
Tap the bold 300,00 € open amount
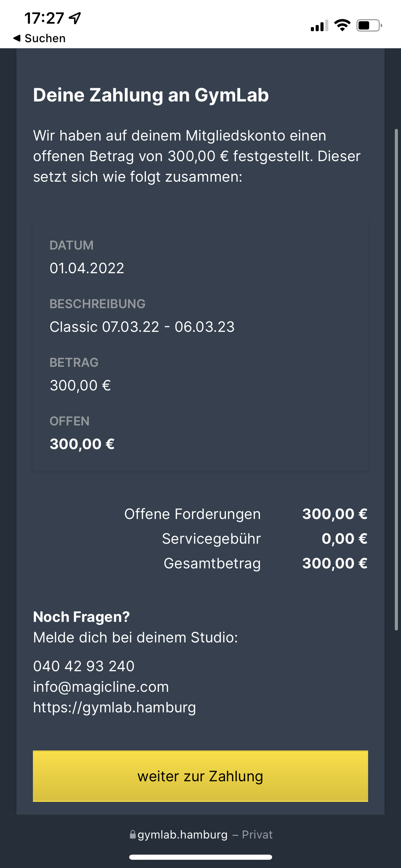point(82,444)
